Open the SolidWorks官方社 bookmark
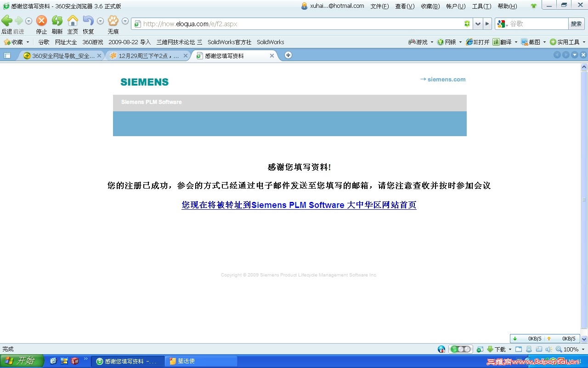Screen dimensions: 588x368 tap(229, 42)
